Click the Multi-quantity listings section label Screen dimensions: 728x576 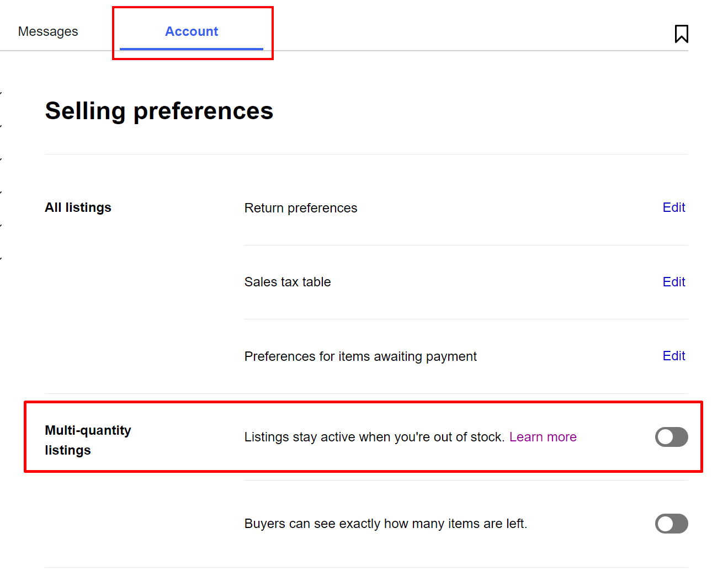(88, 440)
